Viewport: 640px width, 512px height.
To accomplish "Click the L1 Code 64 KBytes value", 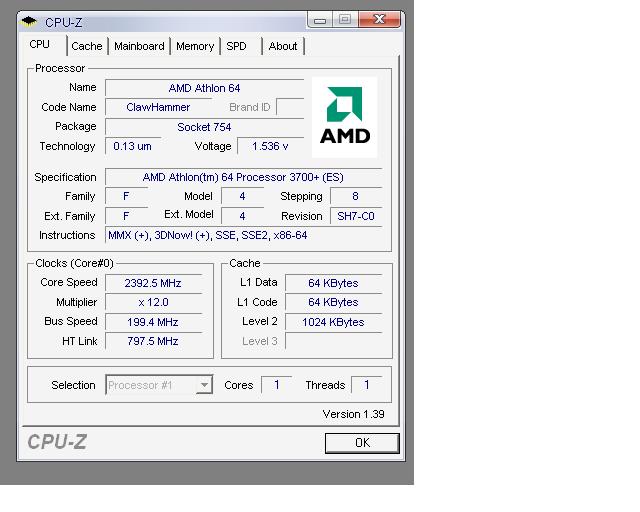I will (x=333, y=303).
